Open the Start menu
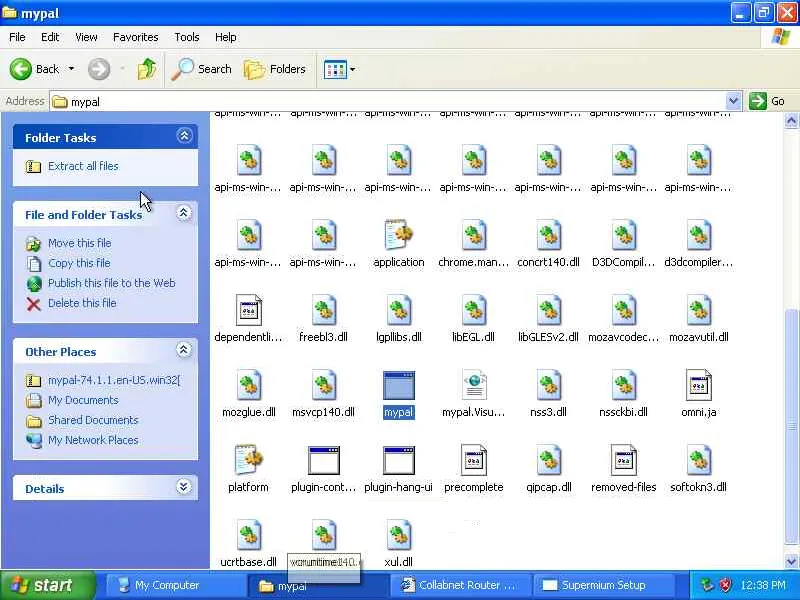The image size is (800, 600). pos(47,585)
